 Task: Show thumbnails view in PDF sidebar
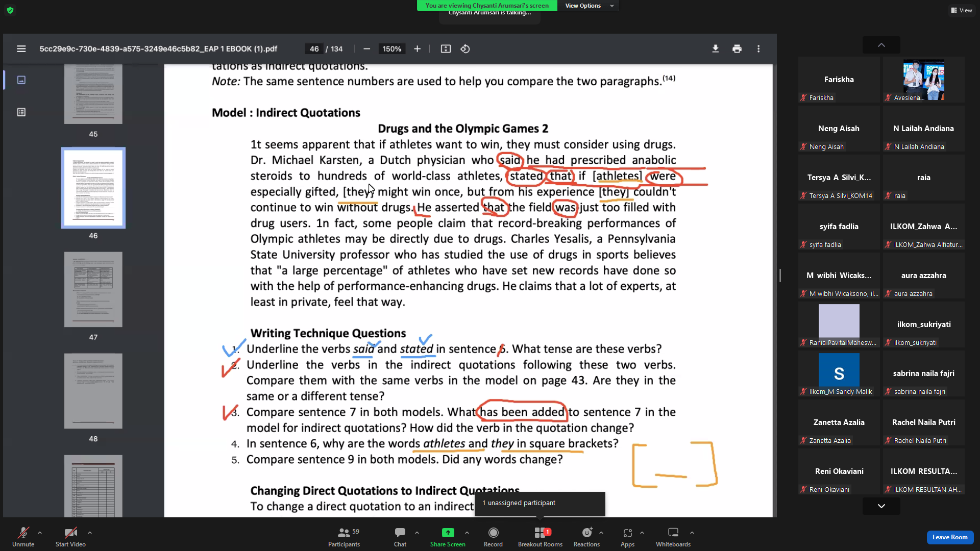coord(21,80)
